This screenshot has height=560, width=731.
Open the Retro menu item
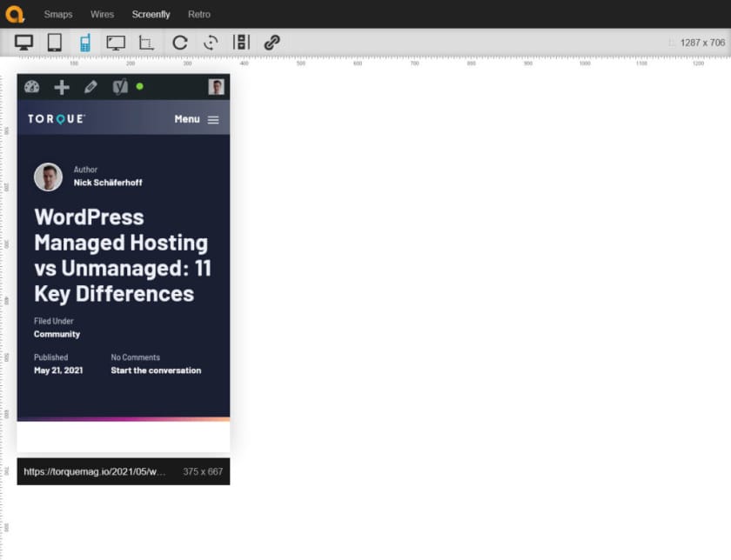pyautogui.click(x=199, y=15)
